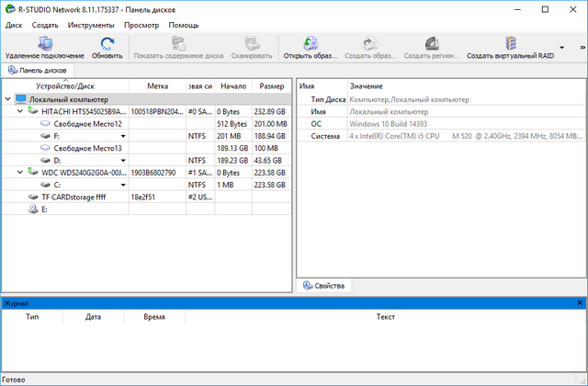
Task: Click the Сканировать toolbar icon
Action: 251,43
